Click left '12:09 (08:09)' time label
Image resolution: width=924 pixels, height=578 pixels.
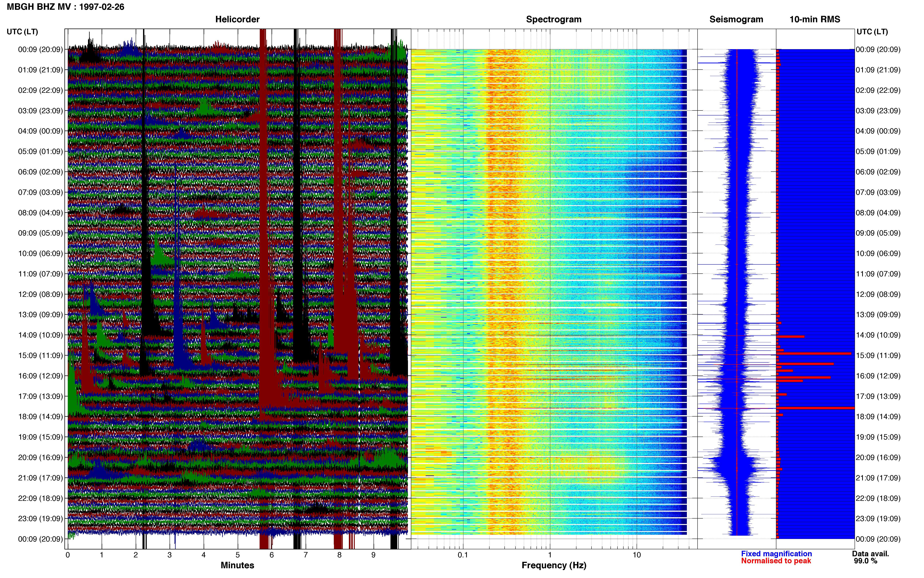pos(41,294)
